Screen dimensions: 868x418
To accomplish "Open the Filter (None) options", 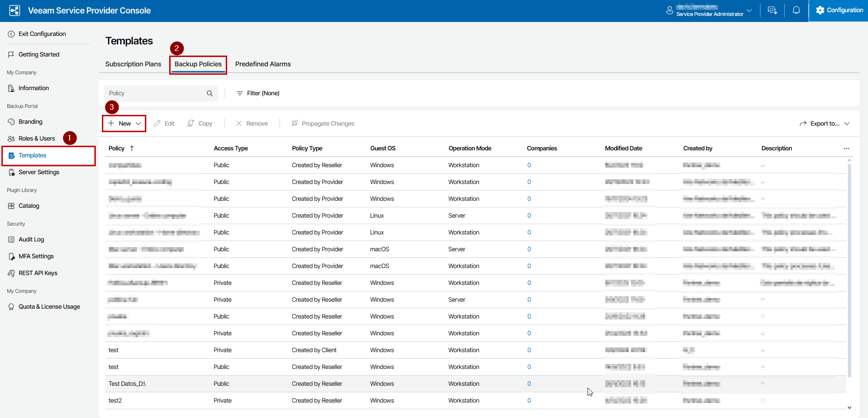I will 258,93.
